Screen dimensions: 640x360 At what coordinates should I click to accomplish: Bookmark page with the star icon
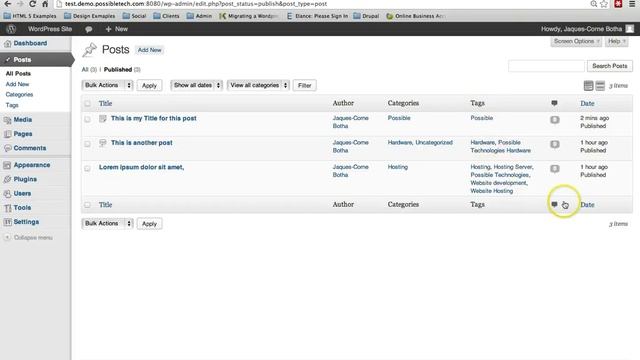604,4
